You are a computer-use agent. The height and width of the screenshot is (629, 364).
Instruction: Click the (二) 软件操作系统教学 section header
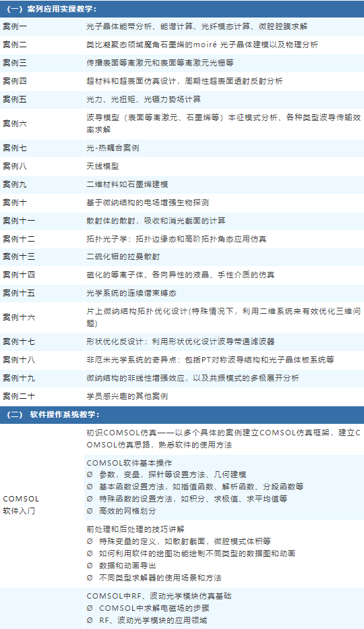(x=182, y=415)
